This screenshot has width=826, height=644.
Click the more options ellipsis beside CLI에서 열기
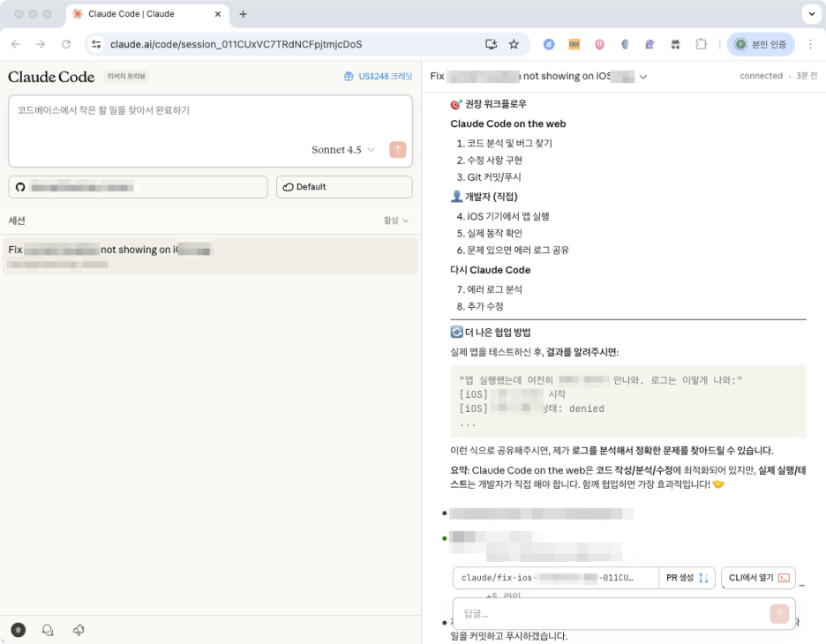tap(802, 584)
